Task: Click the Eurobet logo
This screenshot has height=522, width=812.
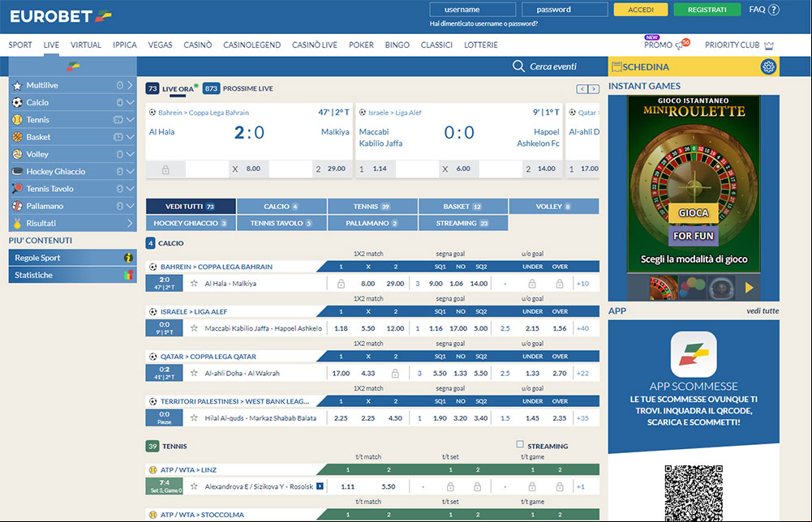Action: tap(61, 16)
